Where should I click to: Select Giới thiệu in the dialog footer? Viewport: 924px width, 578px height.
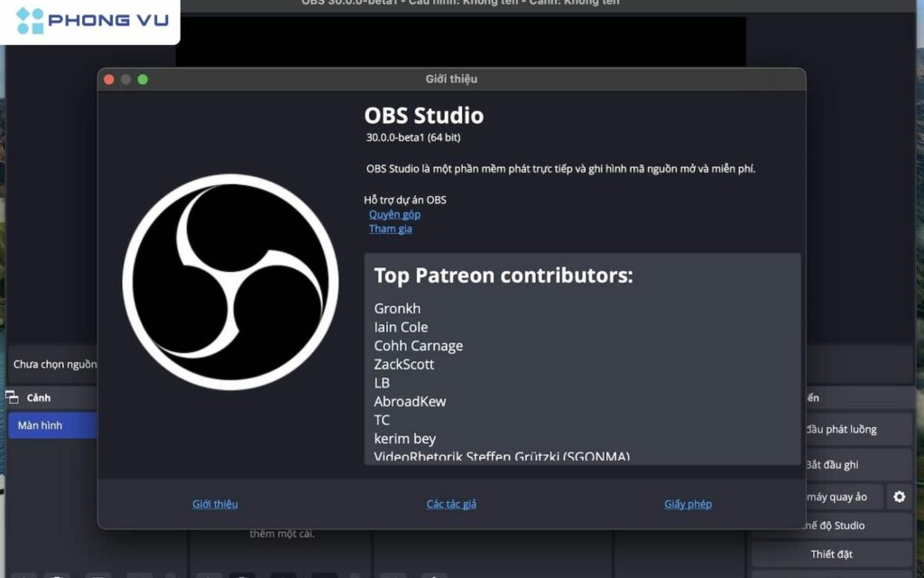click(215, 504)
